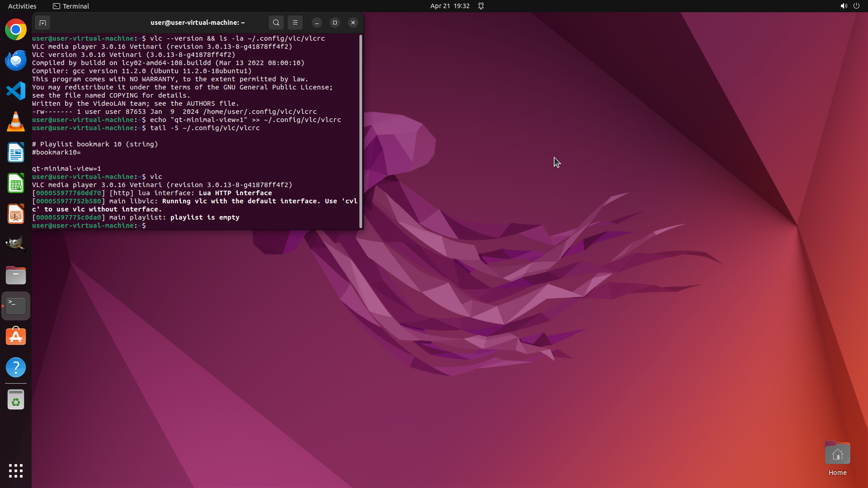This screenshot has height=488, width=868.
Task: Open Thunderbird Mail from the dock
Action: tap(16, 61)
